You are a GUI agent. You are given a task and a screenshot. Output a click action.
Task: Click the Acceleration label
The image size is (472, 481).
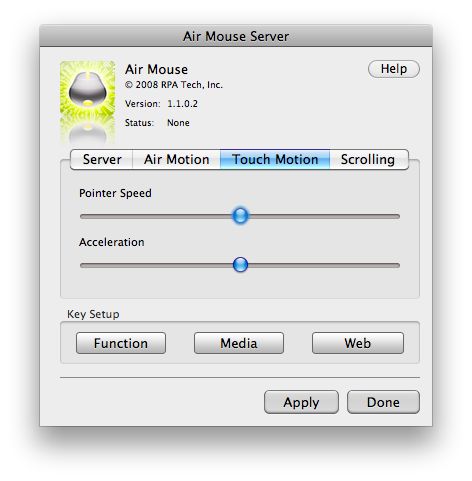point(112,242)
